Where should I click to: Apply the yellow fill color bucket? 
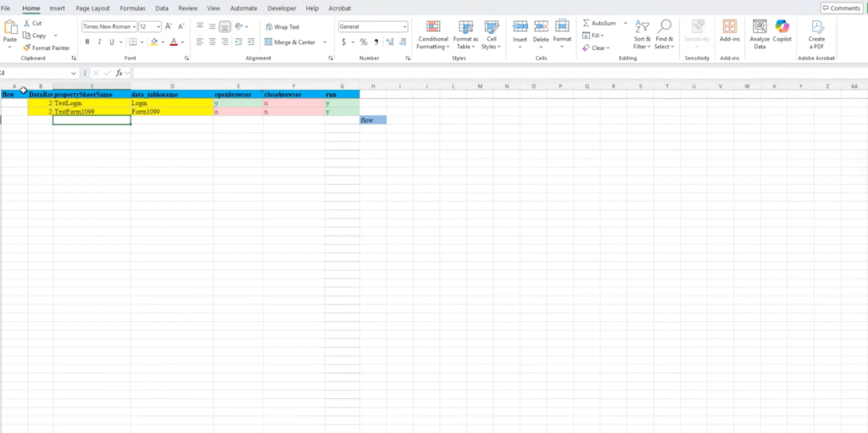pos(154,42)
